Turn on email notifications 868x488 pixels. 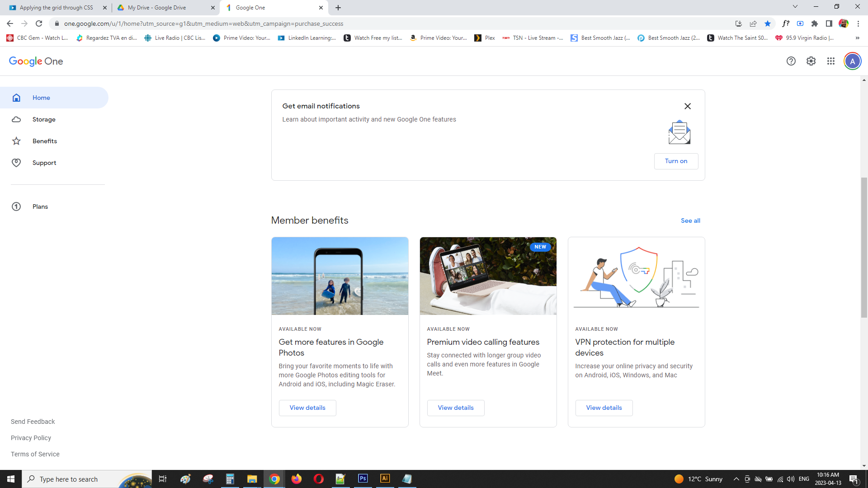point(676,161)
